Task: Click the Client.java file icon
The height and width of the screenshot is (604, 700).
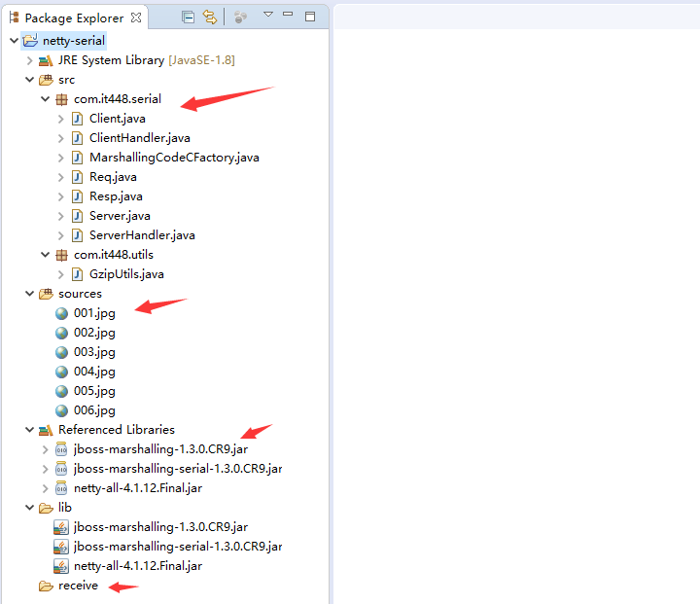Action: [x=77, y=119]
